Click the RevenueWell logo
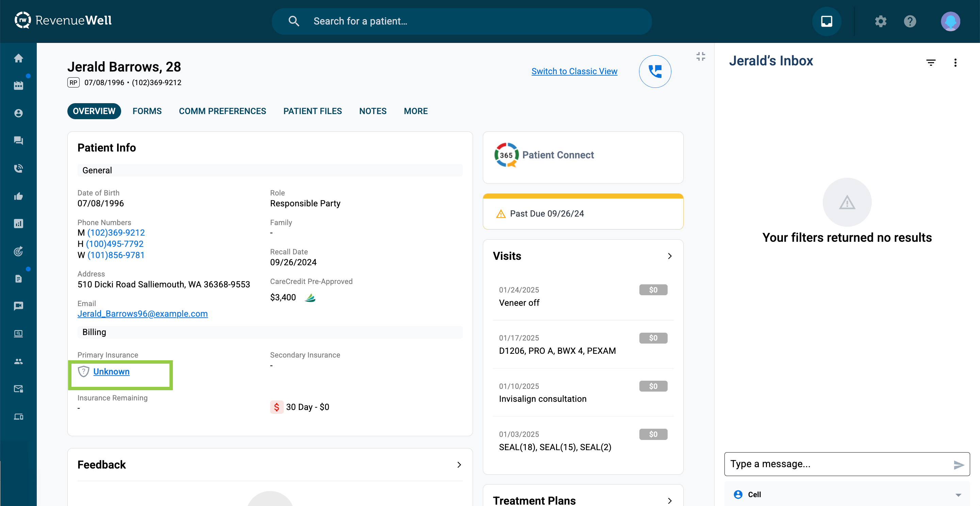 click(63, 20)
